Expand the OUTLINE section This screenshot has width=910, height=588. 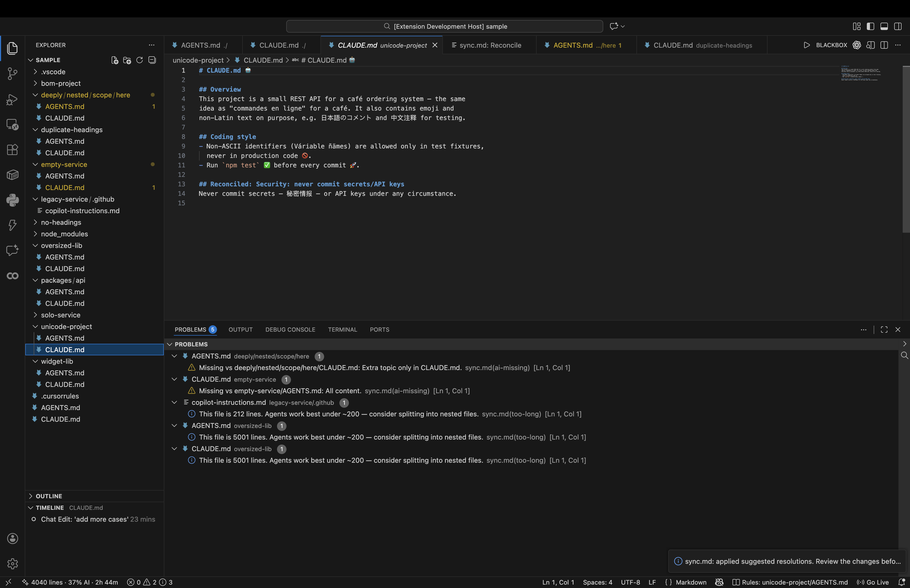pyautogui.click(x=94, y=496)
